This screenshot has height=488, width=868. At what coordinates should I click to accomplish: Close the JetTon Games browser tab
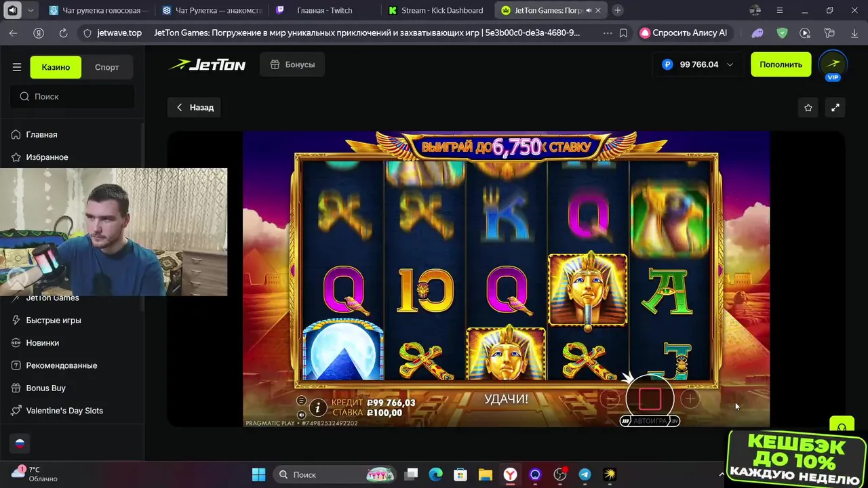pyautogui.click(x=598, y=10)
